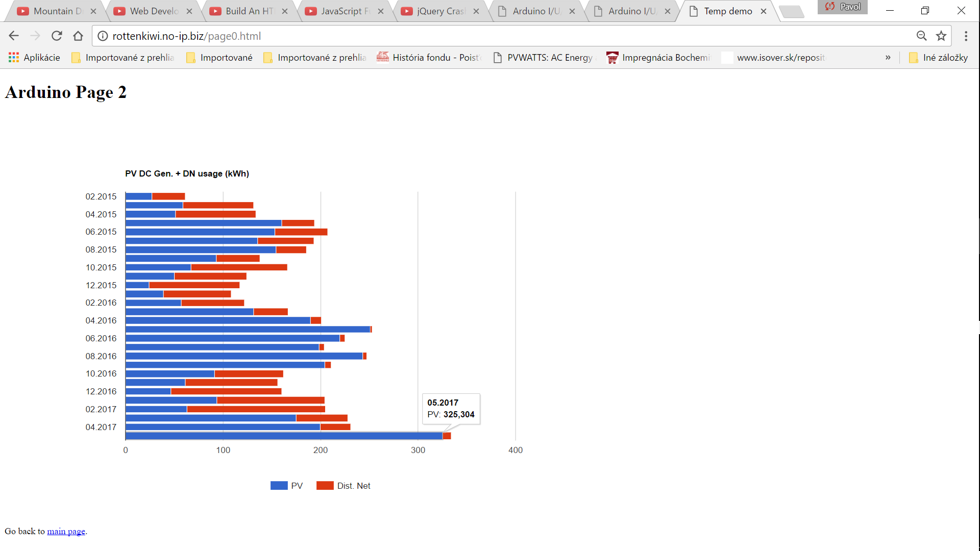Viewport: 980px width, 551px height.
Task: Click the zoom magnifier icon in address bar
Action: click(921, 36)
